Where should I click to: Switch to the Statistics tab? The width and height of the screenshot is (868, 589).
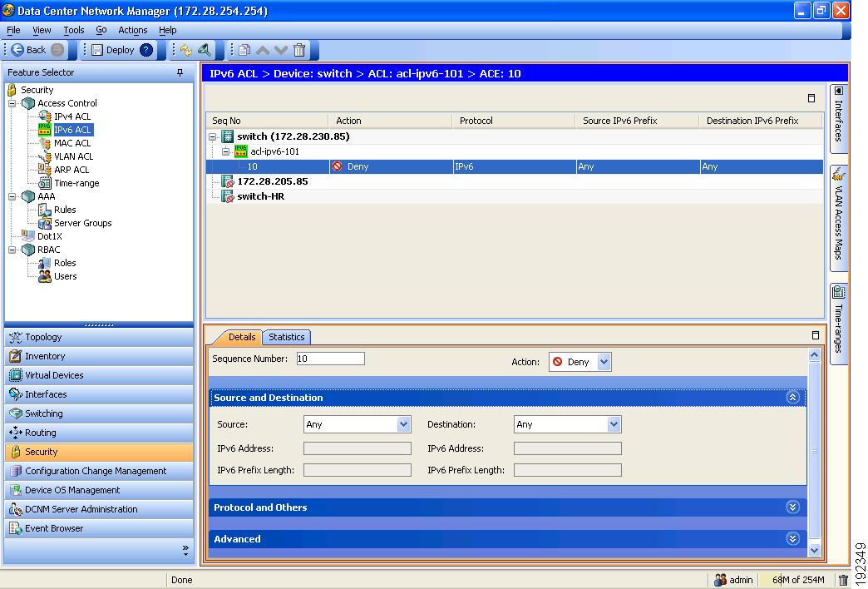[x=286, y=337]
